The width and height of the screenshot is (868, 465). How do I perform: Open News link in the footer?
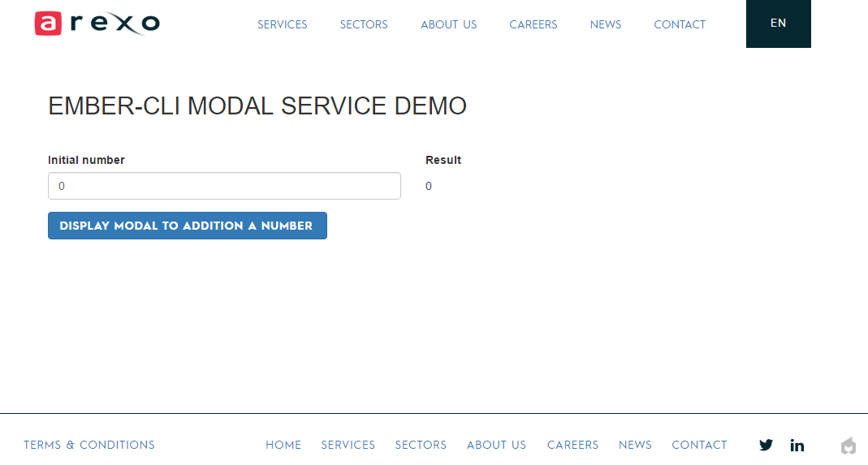point(636,445)
